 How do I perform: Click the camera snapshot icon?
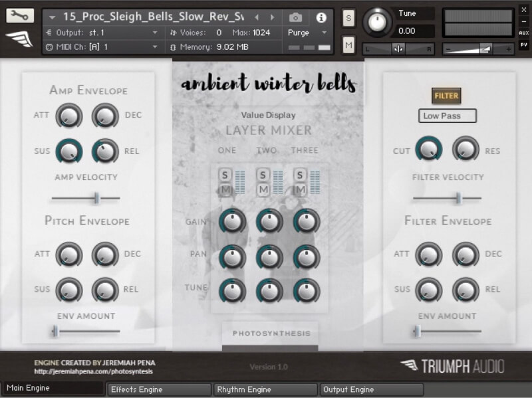(295, 17)
